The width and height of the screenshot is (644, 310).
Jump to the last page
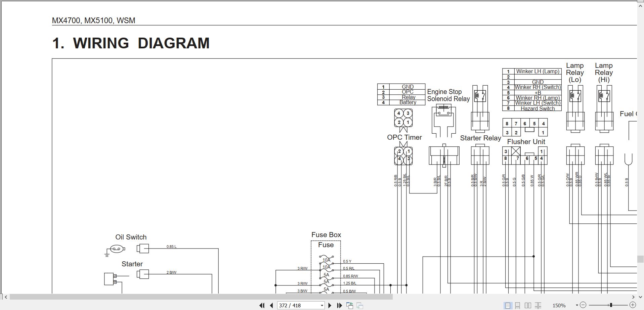340,305
